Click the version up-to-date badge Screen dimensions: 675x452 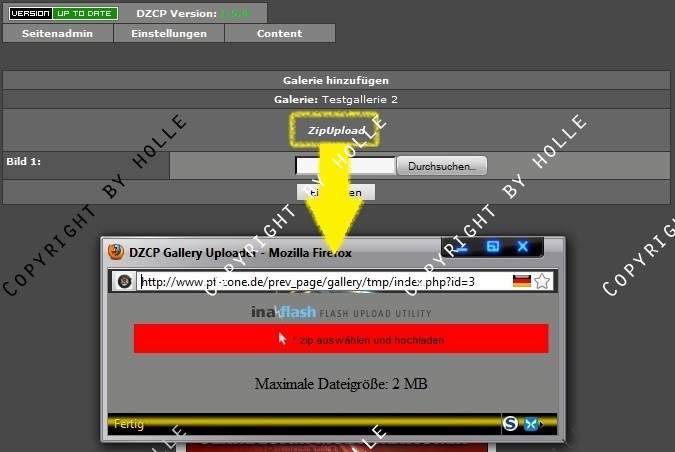(x=63, y=14)
